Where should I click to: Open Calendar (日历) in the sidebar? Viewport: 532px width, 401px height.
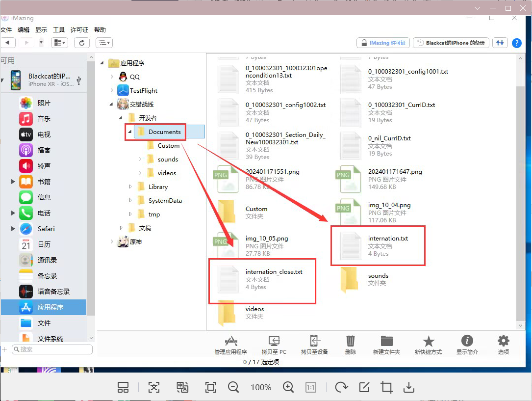coord(44,244)
